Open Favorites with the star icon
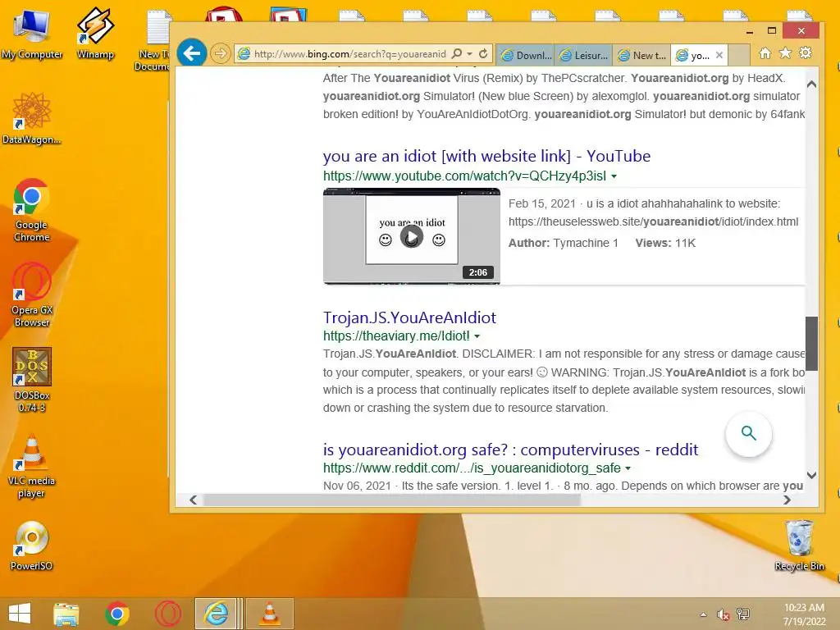The width and height of the screenshot is (840, 630). tap(785, 52)
